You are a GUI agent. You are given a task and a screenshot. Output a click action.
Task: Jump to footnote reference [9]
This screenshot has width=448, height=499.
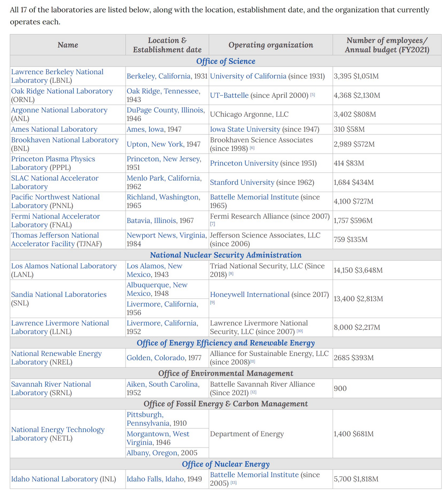(212, 303)
